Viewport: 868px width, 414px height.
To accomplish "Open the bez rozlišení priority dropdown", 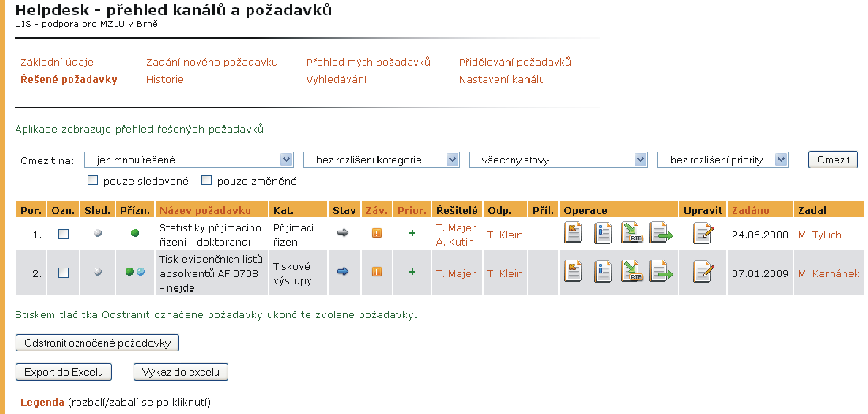I will (x=723, y=160).
